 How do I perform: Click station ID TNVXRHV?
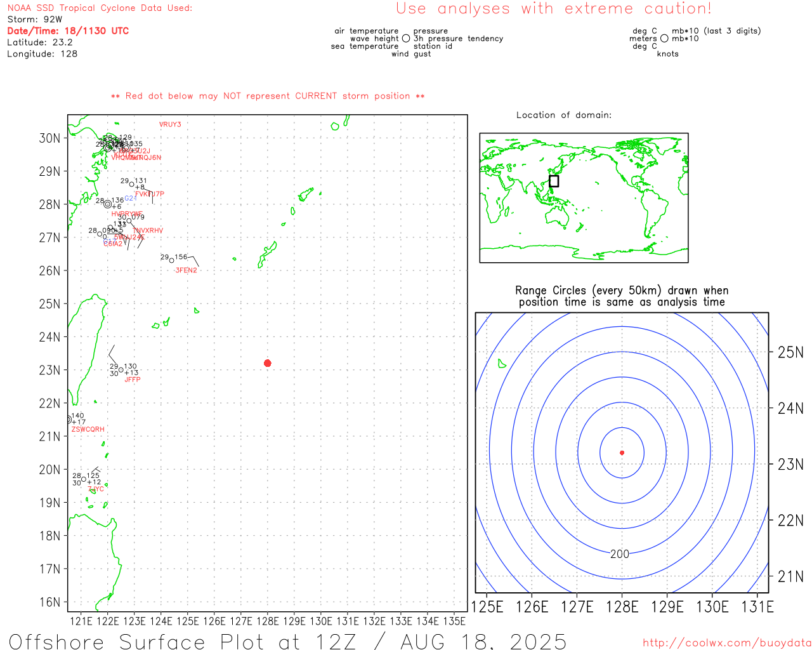(148, 230)
